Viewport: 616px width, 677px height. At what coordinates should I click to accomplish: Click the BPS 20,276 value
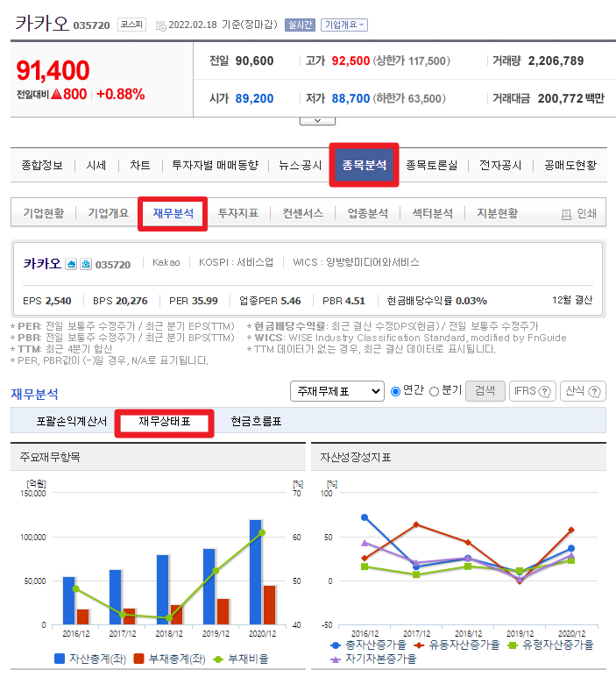[x=131, y=301]
